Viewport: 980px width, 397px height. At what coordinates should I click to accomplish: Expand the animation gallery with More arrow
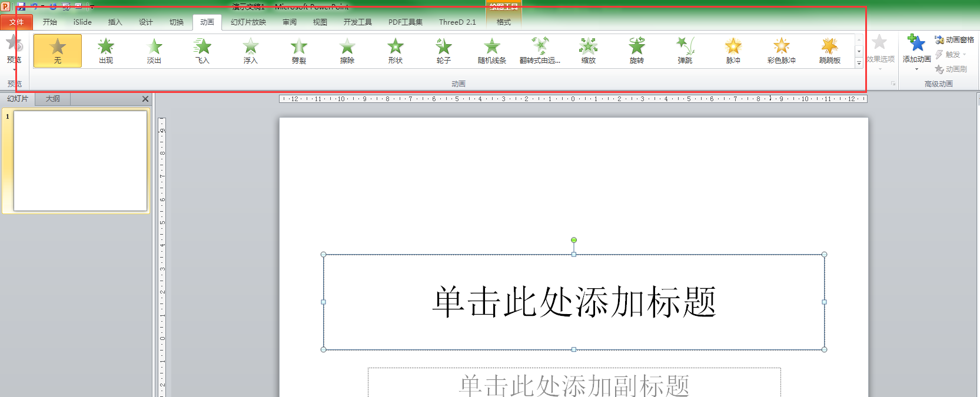(x=859, y=63)
